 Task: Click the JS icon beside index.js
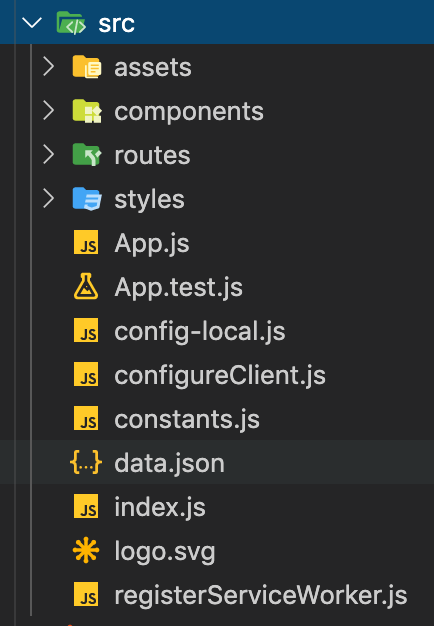(x=86, y=506)
